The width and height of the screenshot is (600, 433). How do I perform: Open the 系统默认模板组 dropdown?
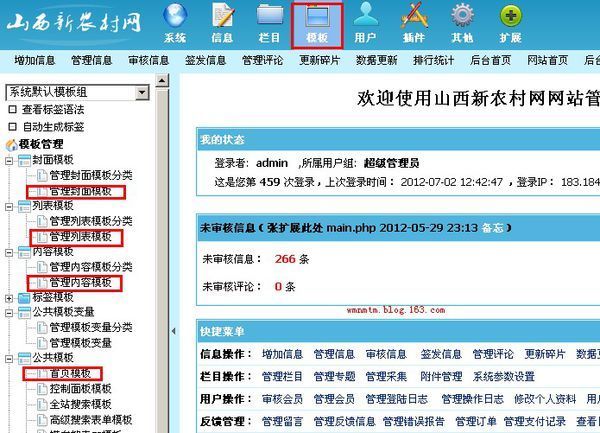[x=77, y=93]
